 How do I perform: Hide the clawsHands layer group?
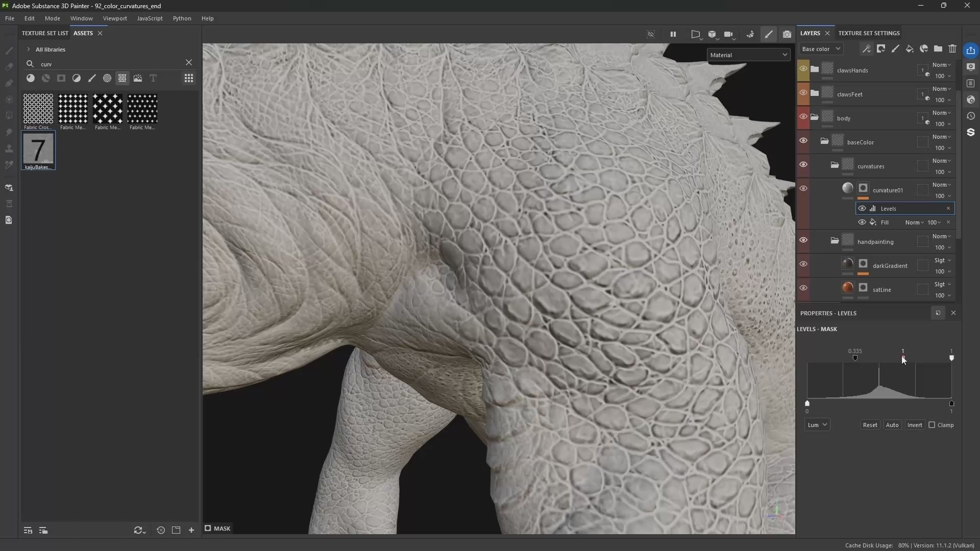point(803,68)
